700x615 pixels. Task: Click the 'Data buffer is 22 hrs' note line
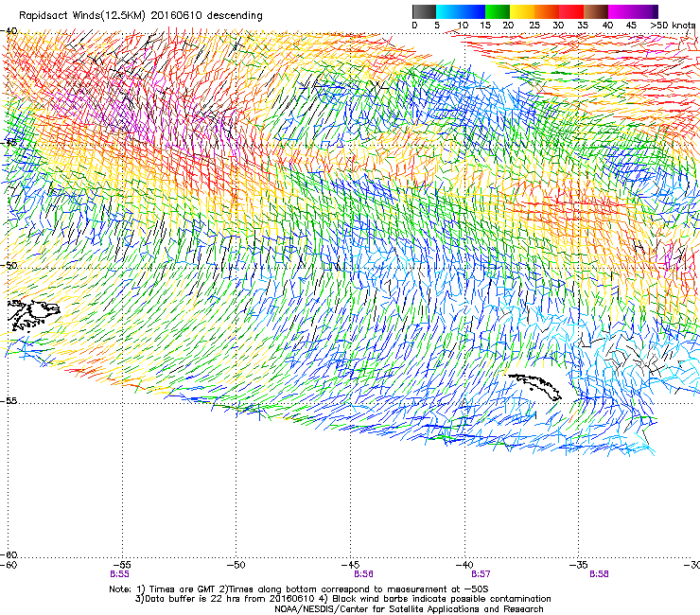click(342, 599)
